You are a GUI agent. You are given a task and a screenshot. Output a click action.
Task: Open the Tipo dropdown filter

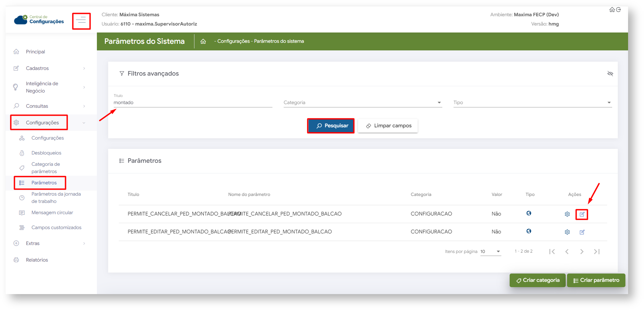532,103
